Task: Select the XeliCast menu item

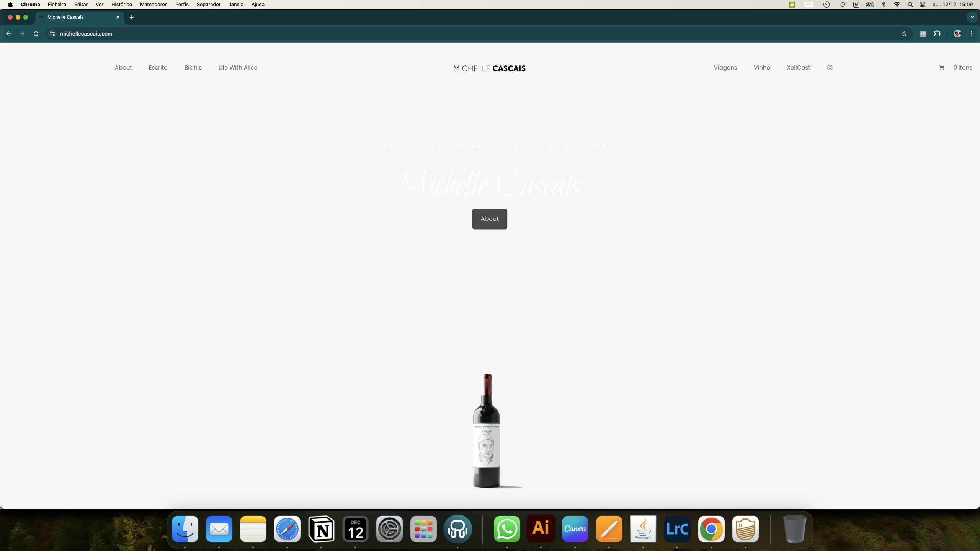Action: (x=798, y=67)
